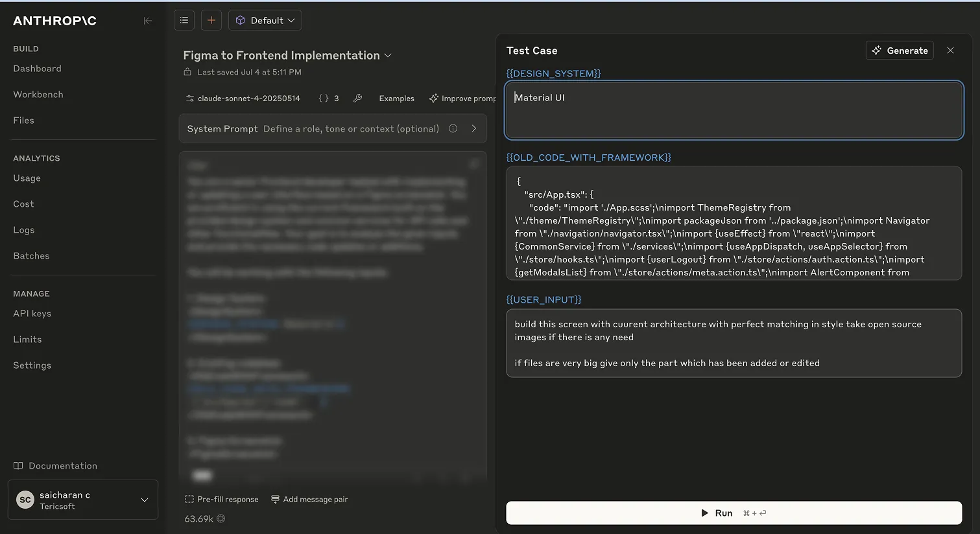Go to Dashboard in the sidebar
This screenshot has width=980, height=534.
[x=37, y=69]
